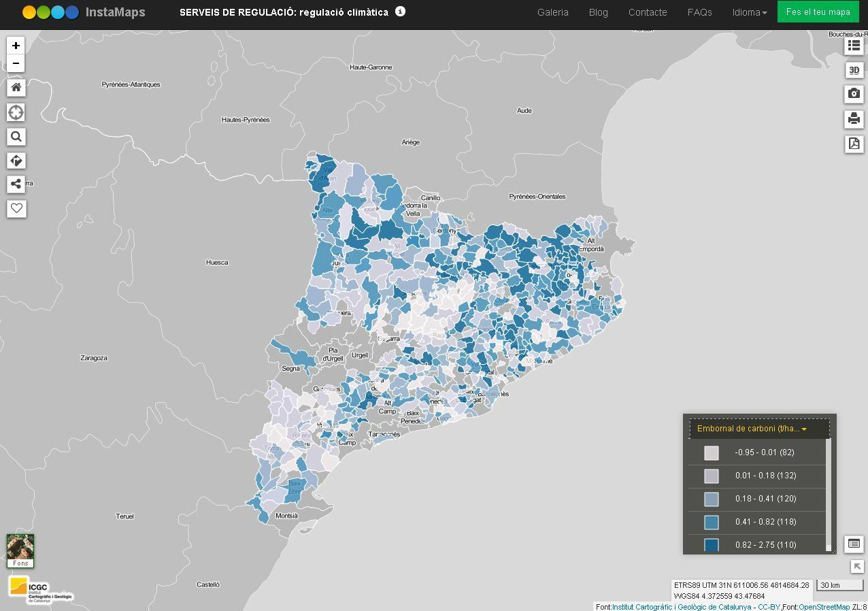
Task: Switch the map to 3D view
Action: pos(854,70)
